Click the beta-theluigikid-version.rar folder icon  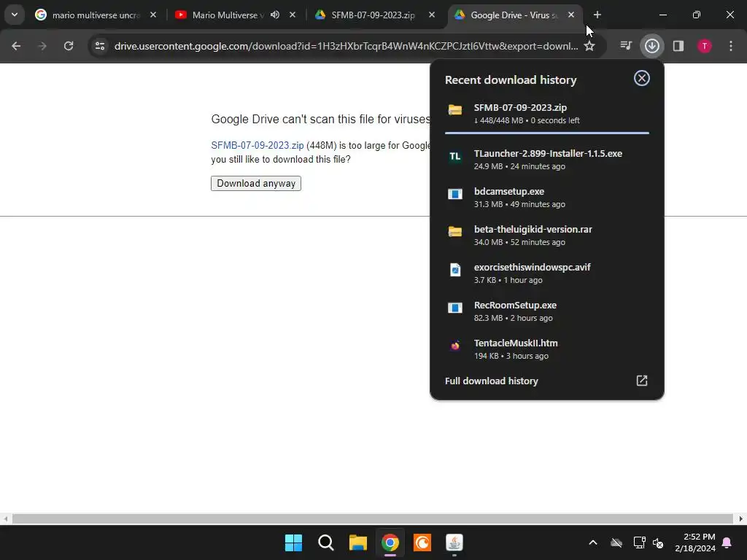pyautogui.click(x=455, y=232)
